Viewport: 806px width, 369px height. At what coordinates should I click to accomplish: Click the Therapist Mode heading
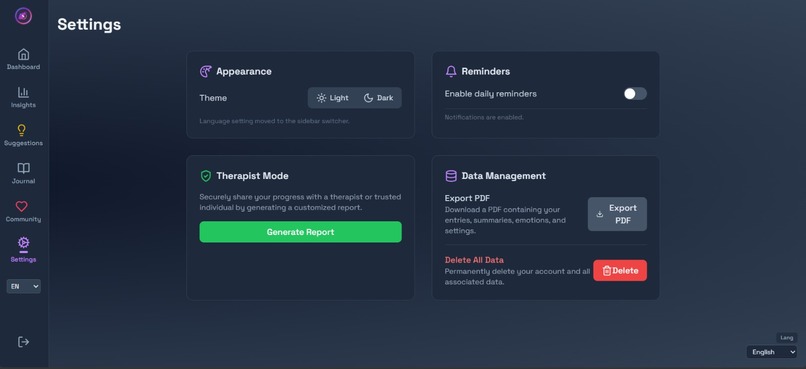pos(252,176)
